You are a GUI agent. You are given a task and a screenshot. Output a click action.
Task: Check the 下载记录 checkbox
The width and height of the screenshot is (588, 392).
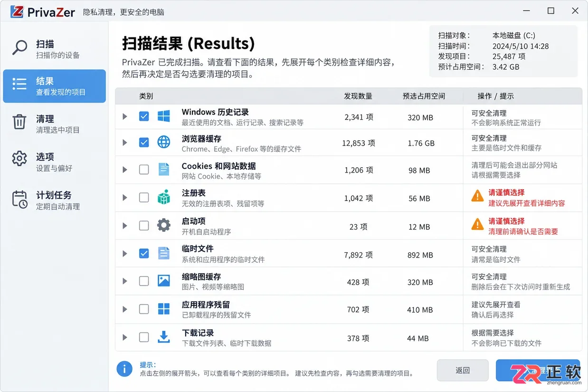coord(144,337)
